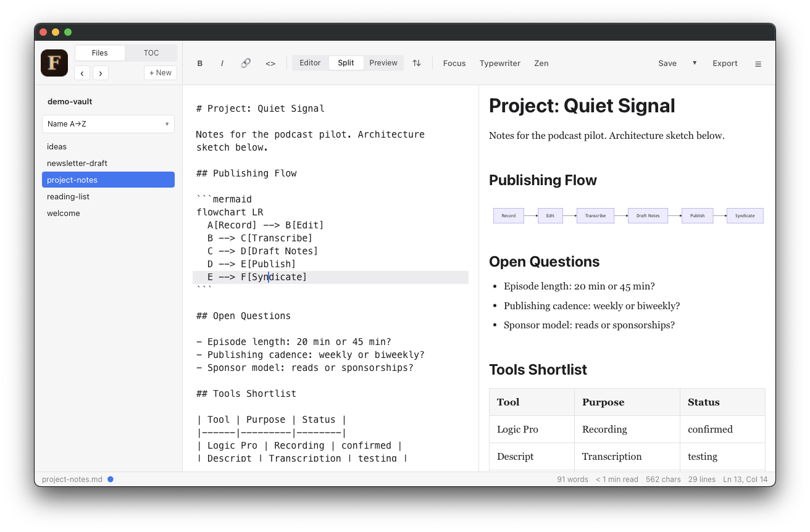Insert inline code with the <> icon
This screenshot has width=810, height=532.
coord(270,64)
